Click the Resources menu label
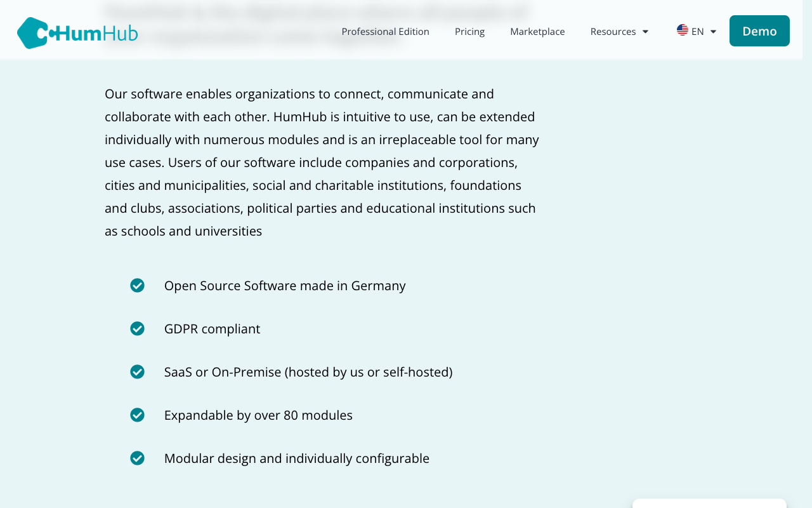This screenshot has width=812, height=508. pos(613,32)
